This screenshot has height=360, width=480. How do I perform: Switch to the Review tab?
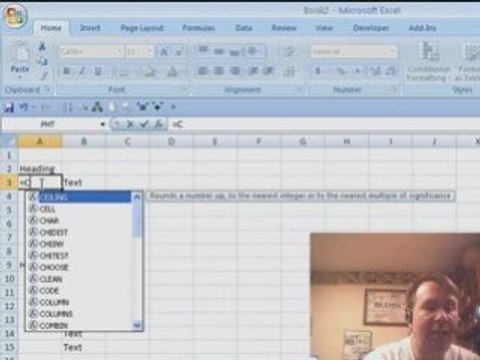click(x=284, y=28)
